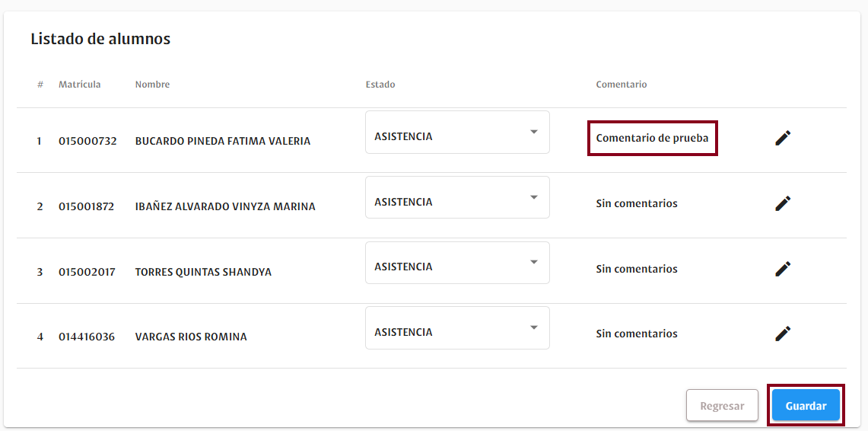Edit comment for Bucardo Pineda Fatima Valeria
The height and width of the screenshot is (431, 868).
tap(783, 139)
